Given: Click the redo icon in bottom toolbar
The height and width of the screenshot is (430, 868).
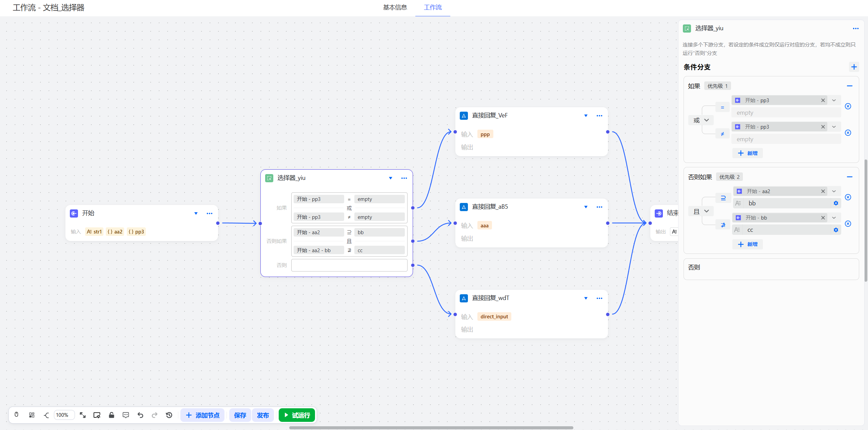Looking at the screenshot, I should tap(155, 415).
